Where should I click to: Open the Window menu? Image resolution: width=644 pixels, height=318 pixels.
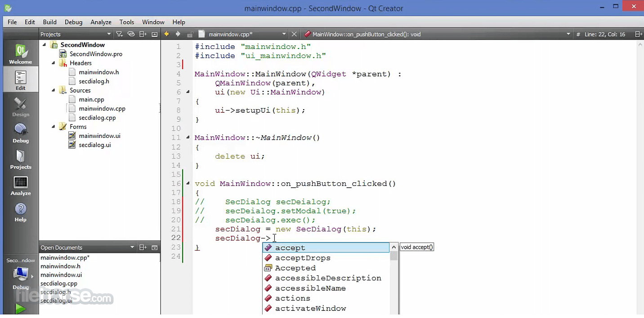pos(153,22)
